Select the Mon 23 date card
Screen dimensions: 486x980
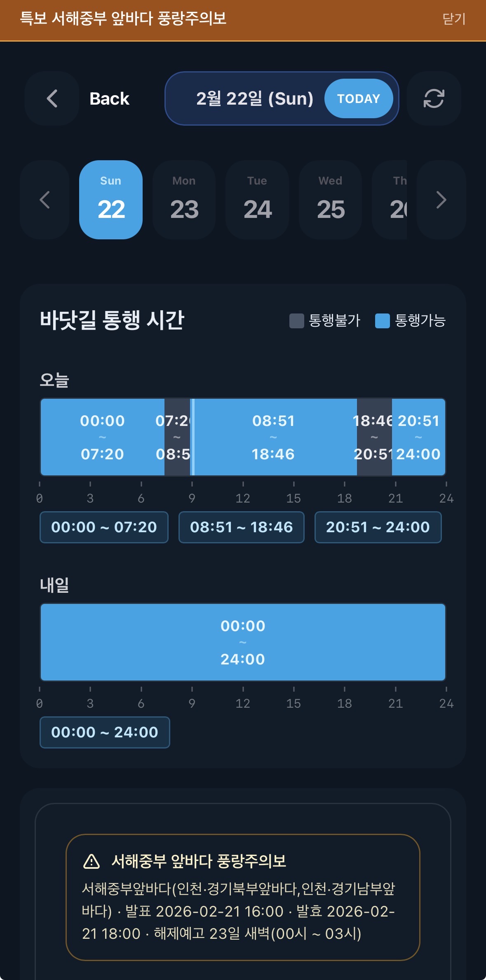183,199
